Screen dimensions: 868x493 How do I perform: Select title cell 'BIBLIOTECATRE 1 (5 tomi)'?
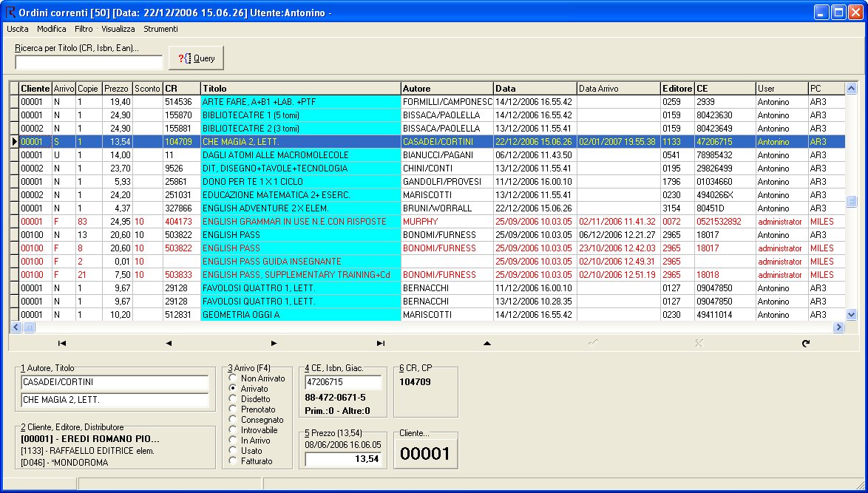pyautogui.click(x=301, y=115)
